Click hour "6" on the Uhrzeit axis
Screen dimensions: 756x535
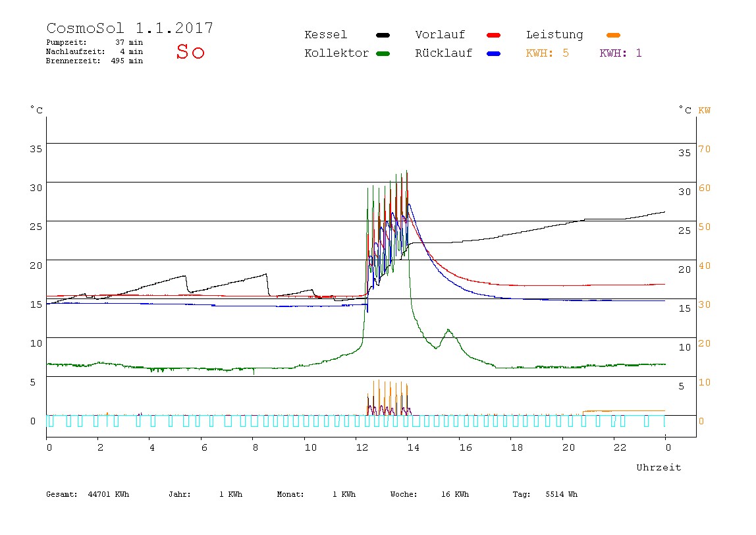[x=204, y=447]
